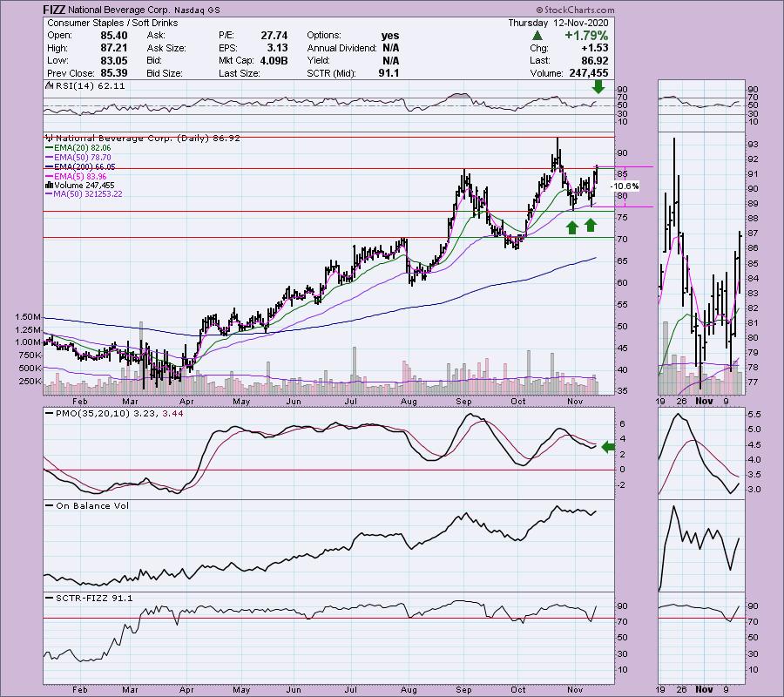The width and height of the screenshot is (784, 697).
Task: Click the Thursday 12-Nov-2020 date
Action: pos(558,23)
